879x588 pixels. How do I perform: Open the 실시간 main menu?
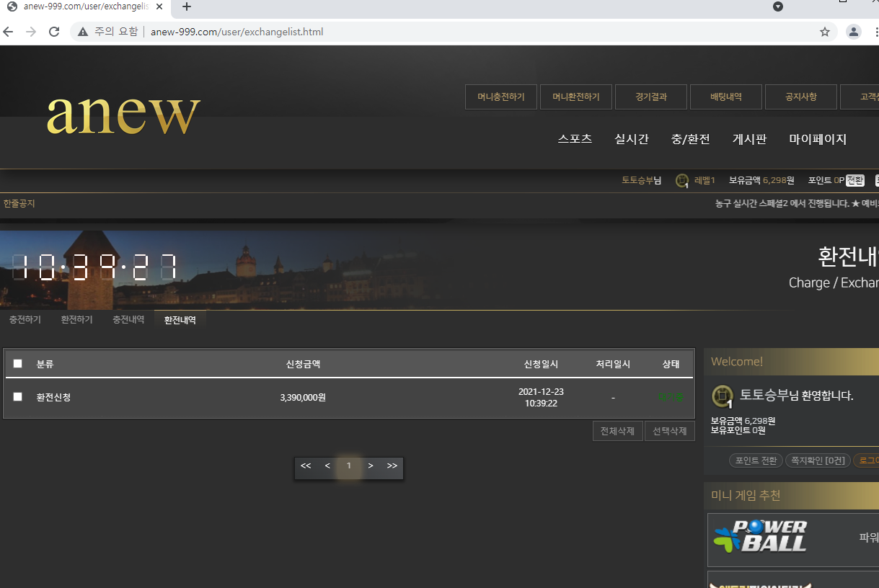tap(632, 139)
